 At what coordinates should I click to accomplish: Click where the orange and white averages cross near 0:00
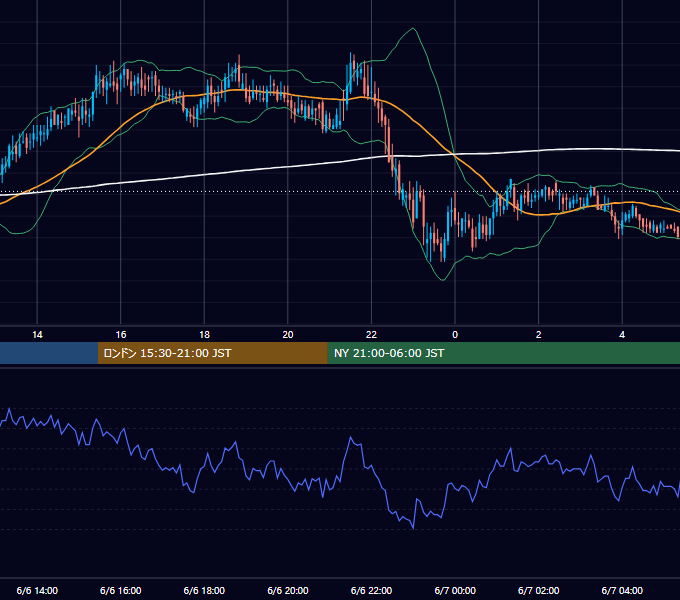click(x=453, y=154)
